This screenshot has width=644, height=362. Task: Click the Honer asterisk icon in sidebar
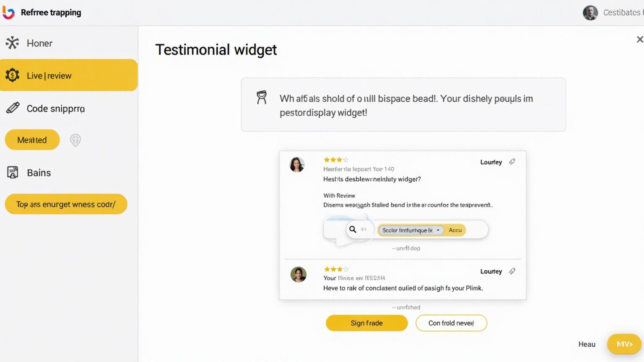[x=12, y=43]
